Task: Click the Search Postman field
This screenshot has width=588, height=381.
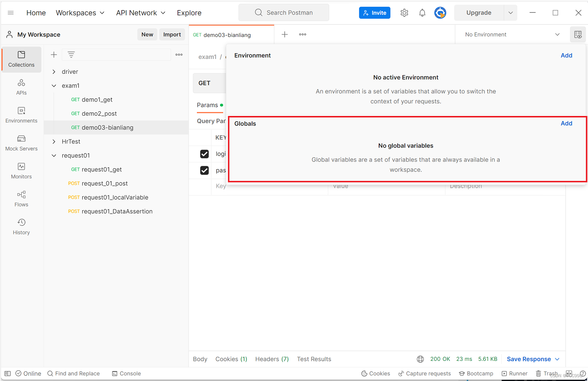Action: pyautogui.click(x=284, y=13)
